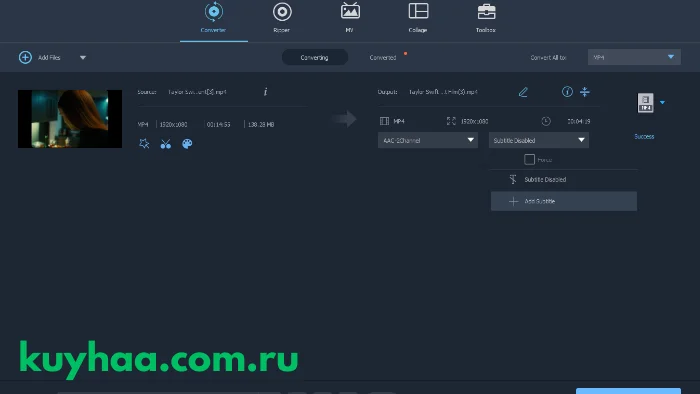Click the Convert All button at bottom
700x394 pixels.
[x=628, y=391]
